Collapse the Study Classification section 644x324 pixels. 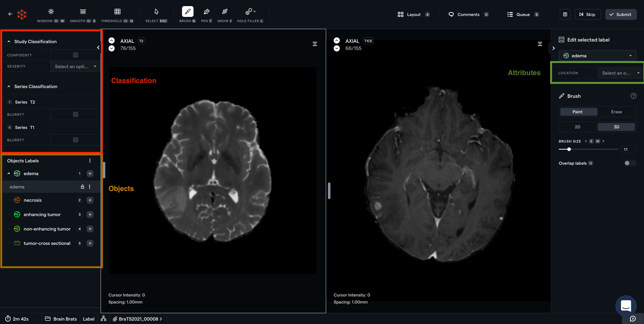[x=9, y=42]
